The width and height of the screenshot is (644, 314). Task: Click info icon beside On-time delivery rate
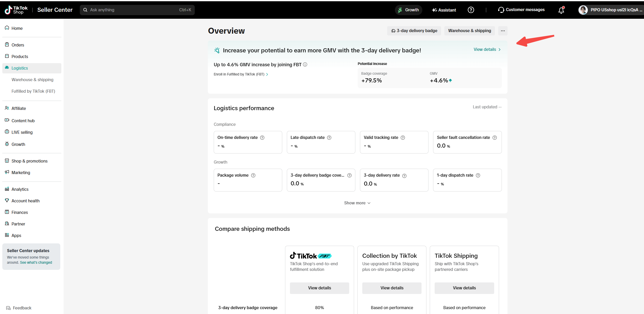(262, 138)
